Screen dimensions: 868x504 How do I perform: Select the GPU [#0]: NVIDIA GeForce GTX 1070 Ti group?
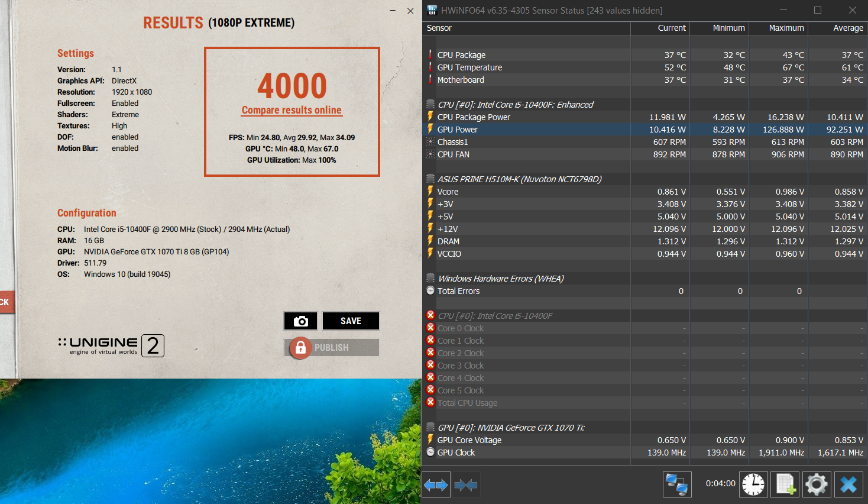click(x=511, y=428)
